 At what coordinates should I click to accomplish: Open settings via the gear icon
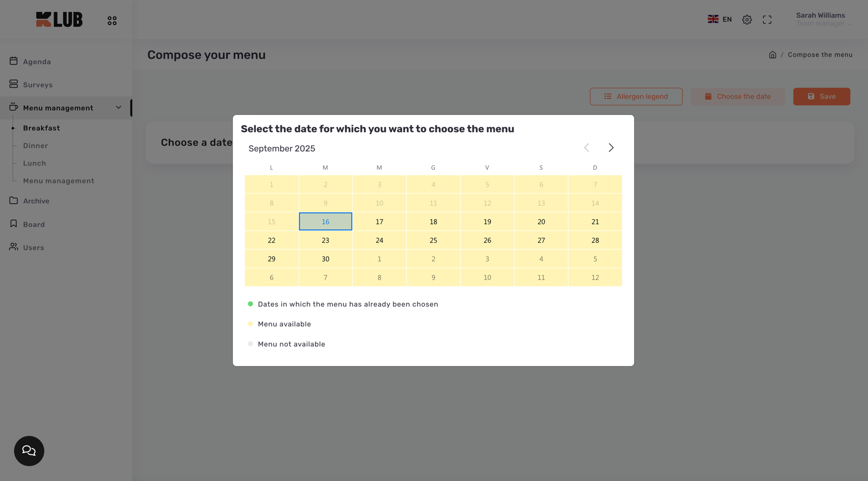(747, 20)
